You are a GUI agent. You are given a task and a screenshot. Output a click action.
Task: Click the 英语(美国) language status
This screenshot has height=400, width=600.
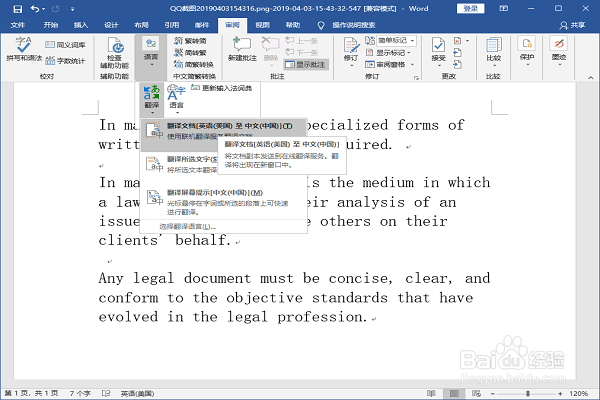137,393
